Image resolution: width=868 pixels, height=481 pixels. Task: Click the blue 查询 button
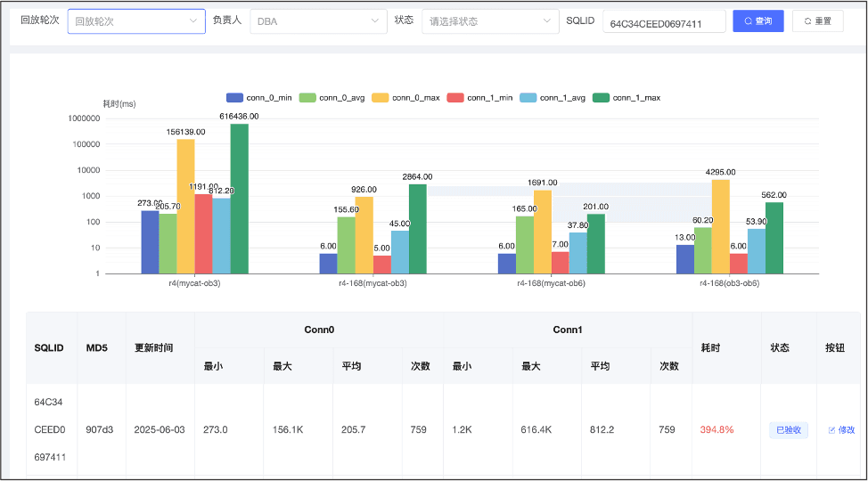click(758, 21)
